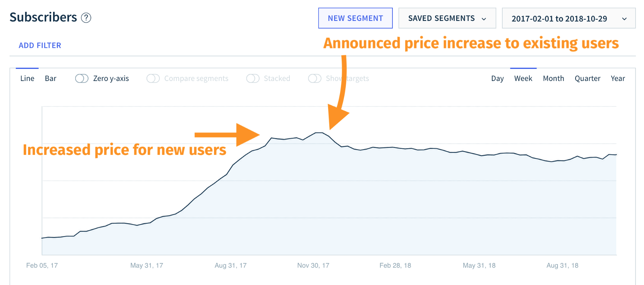Select the Day interval
This screenshot has height=285, width=644.
(497, 79)
